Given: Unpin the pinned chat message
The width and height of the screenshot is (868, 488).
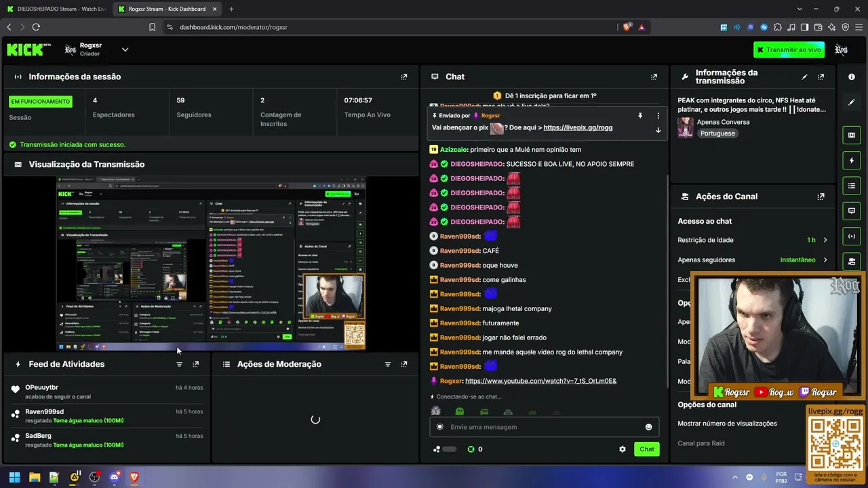Looking at the screenshot, I should 639,116.
